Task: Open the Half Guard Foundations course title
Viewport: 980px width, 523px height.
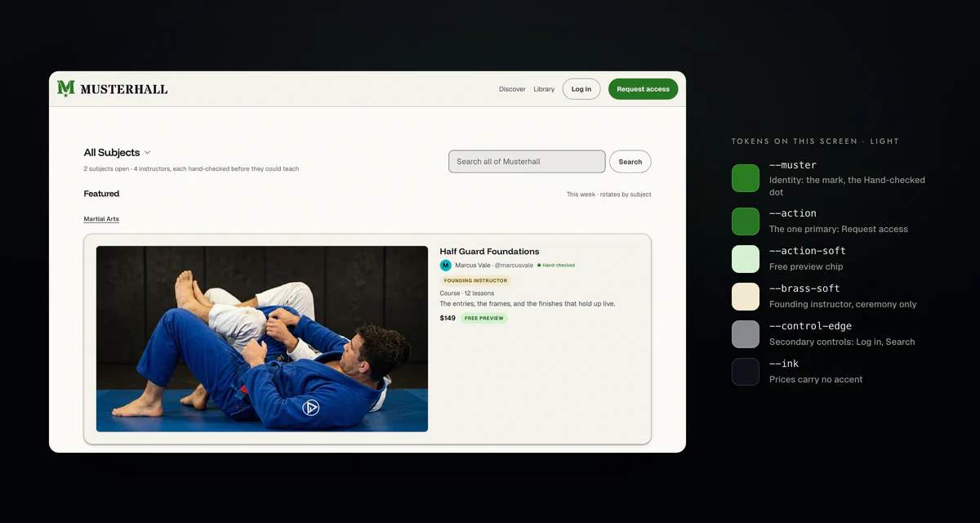Action: pyautogui.click(x=489, y=251)
